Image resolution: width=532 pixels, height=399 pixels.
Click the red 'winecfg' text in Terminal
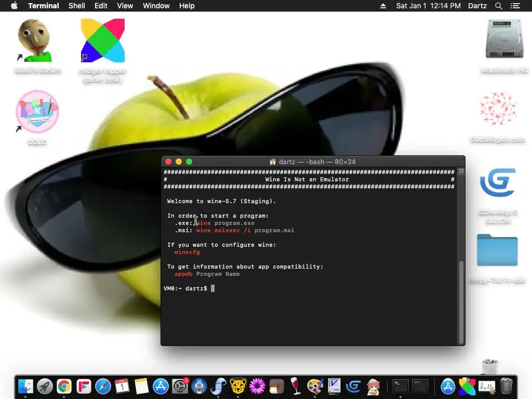187,252
